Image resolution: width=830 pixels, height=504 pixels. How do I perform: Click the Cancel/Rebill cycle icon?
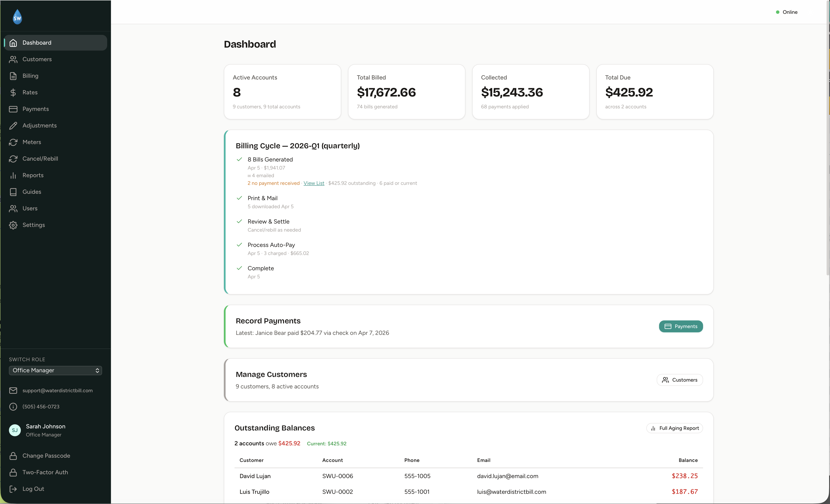click(13, 159)
